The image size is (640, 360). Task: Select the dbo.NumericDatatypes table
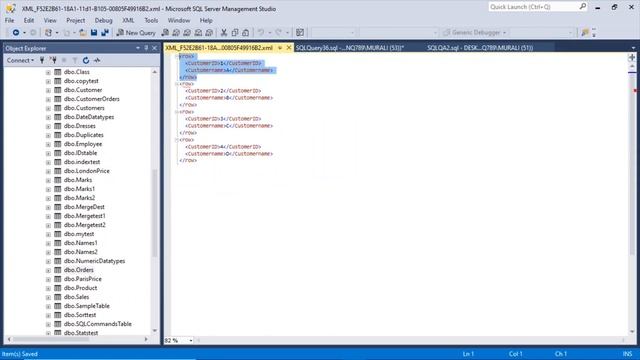point(94,261)
